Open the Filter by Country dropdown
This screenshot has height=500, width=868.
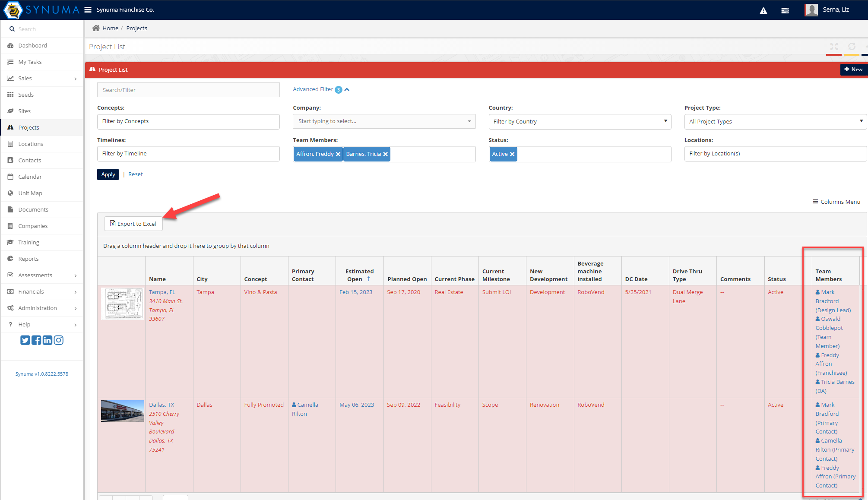point(580,121)
